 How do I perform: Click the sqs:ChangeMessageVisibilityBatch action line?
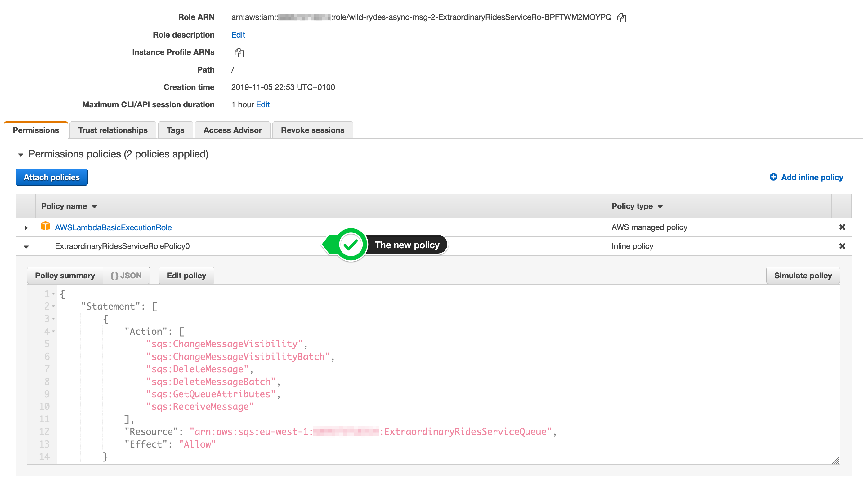[x=238, y=357]
